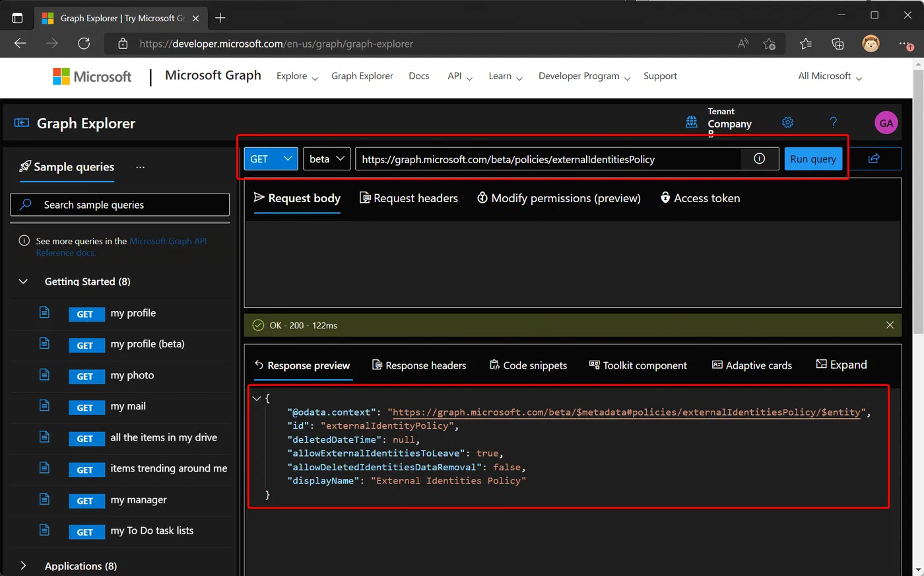This screenshot has width=924, height=576.
Task: Click the tenant organization icon
Action: (691, 122)
